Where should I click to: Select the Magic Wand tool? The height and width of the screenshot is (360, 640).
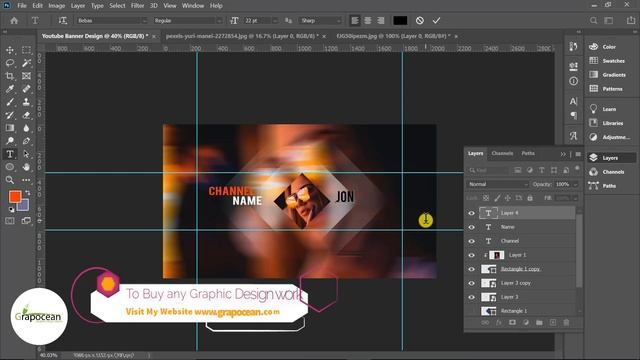click(26, 63)
